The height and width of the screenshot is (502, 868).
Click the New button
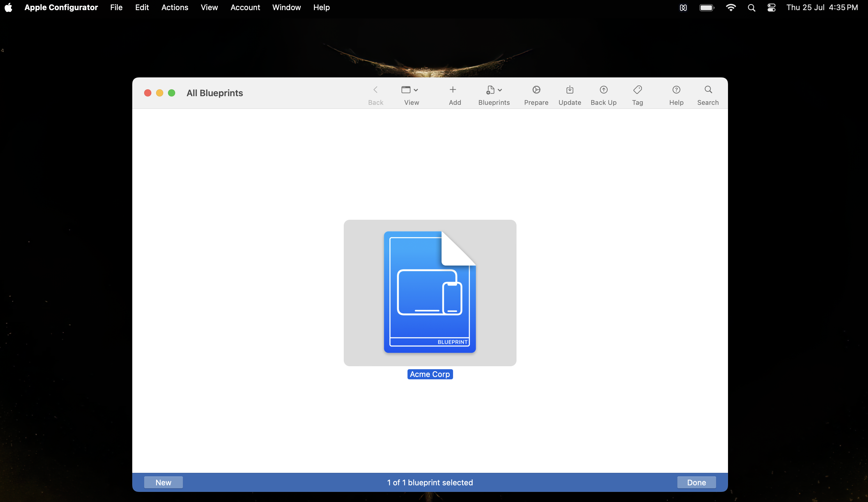pos(163,482)
